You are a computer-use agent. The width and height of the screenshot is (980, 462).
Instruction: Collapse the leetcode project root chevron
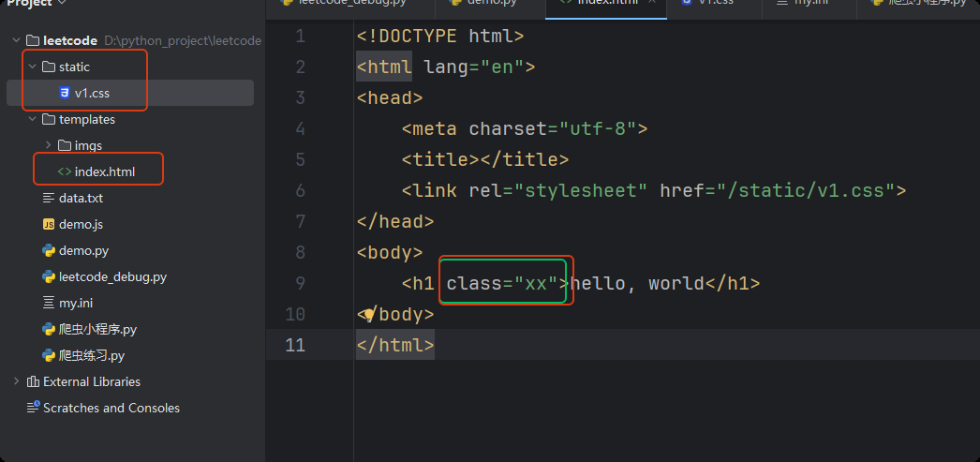(16, 40)
